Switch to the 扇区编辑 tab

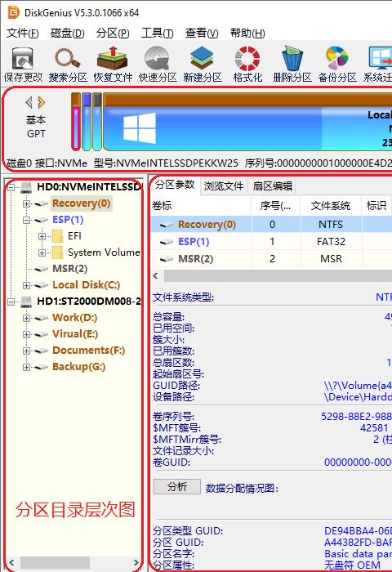coord(273,186)
